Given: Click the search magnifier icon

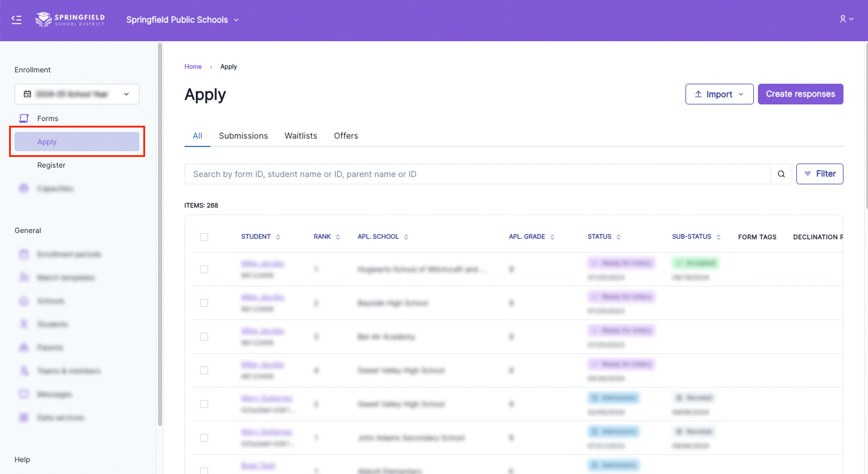Looking at the screenshot, I should (781, 174).
